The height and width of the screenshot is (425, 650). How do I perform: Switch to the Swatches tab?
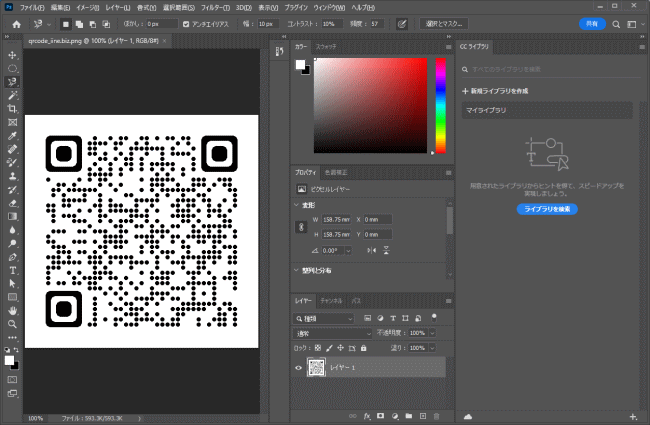click(x=326, y=47)
